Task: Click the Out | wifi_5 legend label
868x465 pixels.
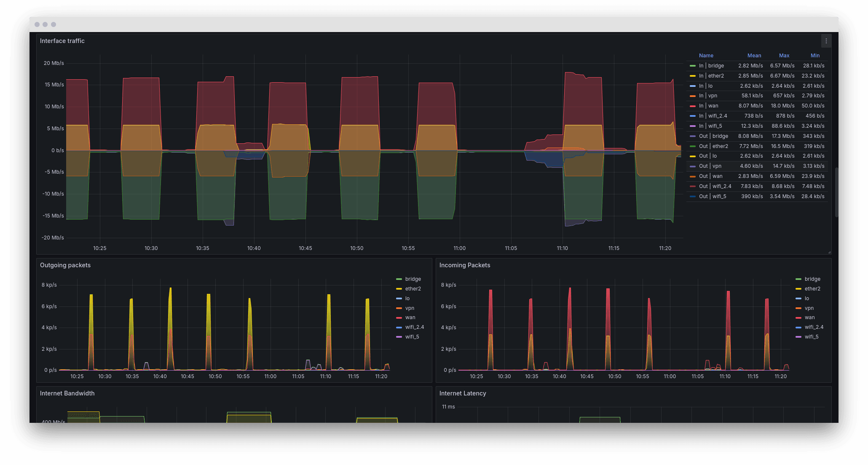Action: [x=713, y=196]
